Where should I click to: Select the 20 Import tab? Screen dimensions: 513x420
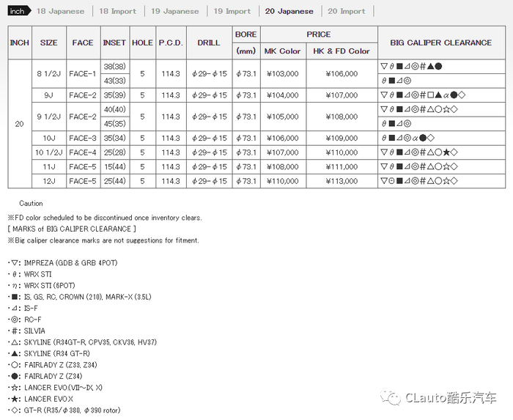pos(347,11)
